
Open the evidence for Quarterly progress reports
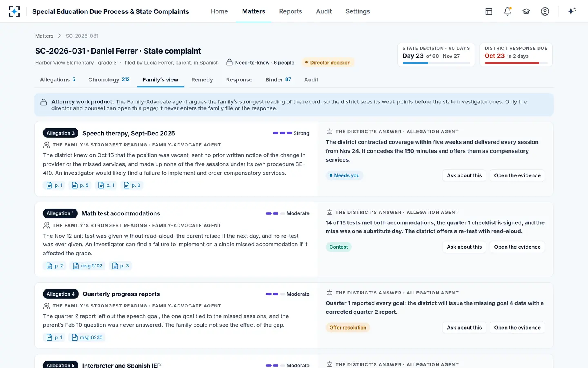click(517, 328)
